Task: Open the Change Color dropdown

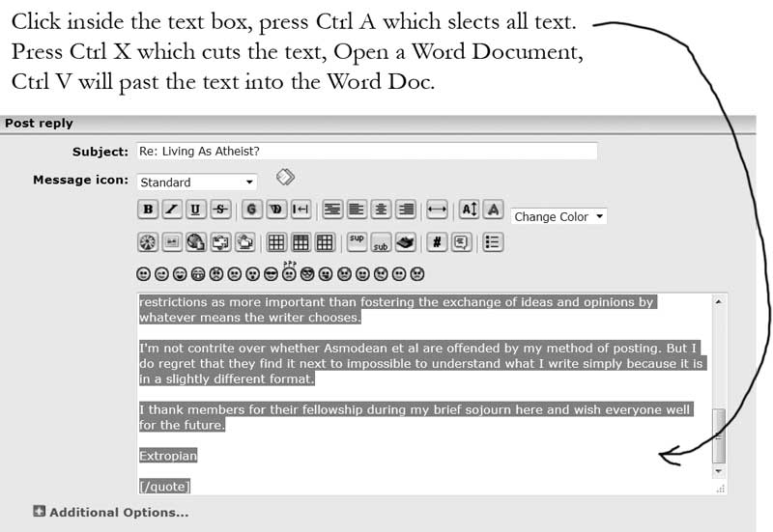Action: 558,216
